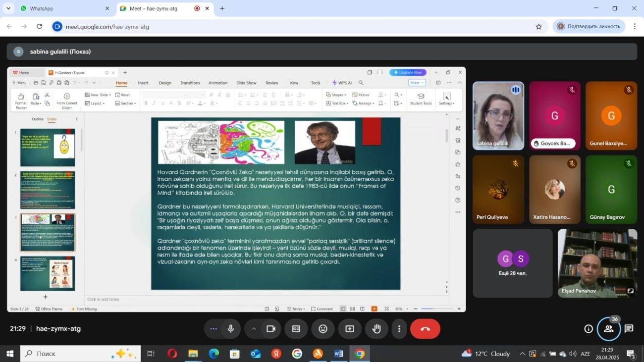Reload the Meet page

pos(40,27)
